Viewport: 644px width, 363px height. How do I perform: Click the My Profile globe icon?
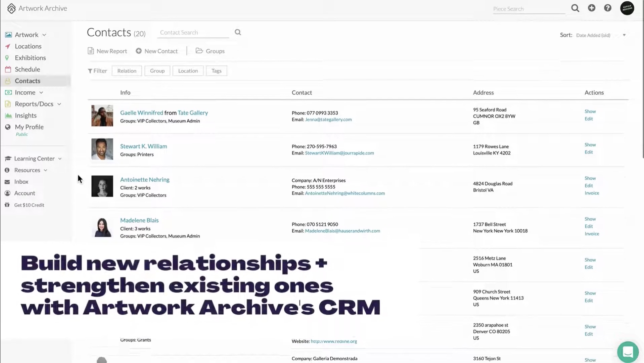(8, 127)
